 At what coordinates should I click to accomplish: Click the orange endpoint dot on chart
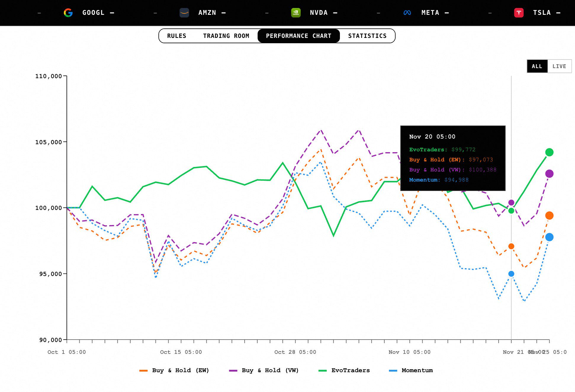pyautogui.click(x=549, y=216)
